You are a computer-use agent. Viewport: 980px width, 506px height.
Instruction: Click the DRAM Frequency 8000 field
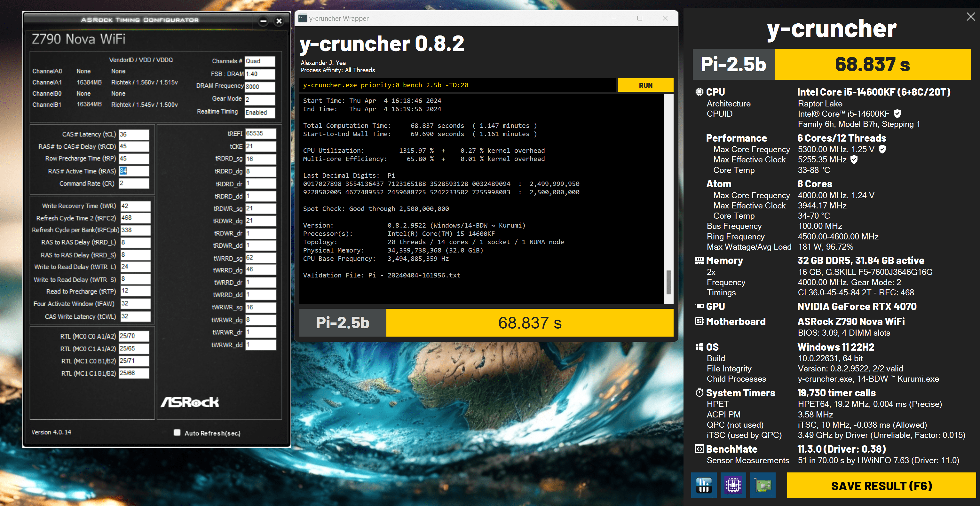[259, 87]
